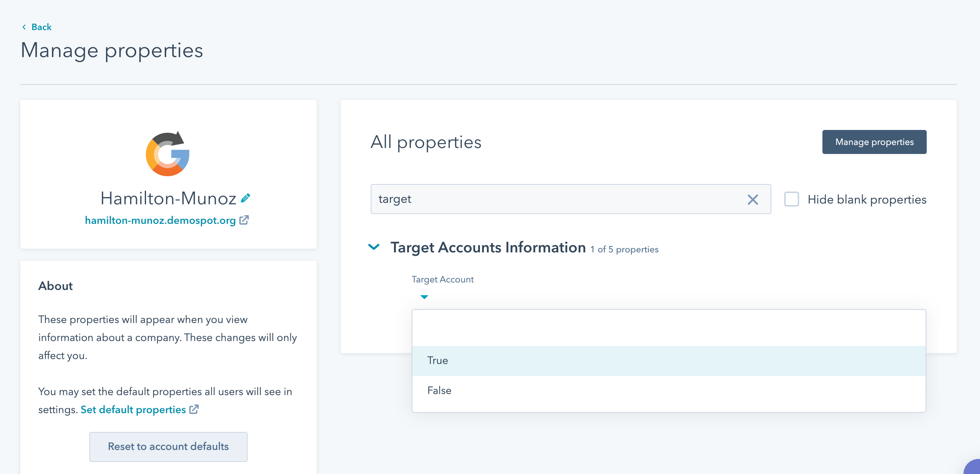The height and width of the screenshot is (474, 980).
Task: Select True from the Target Account dropdown
Action: coord(438,360)
